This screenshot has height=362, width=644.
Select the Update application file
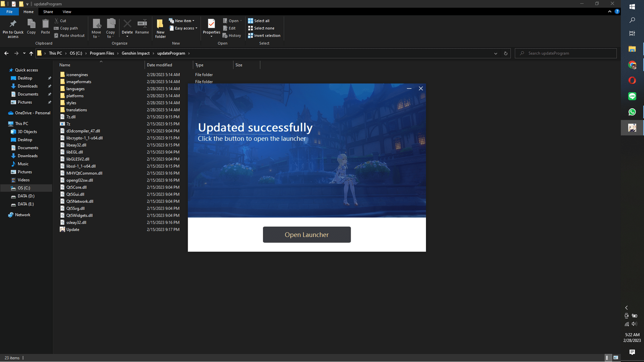coord(73,230)
